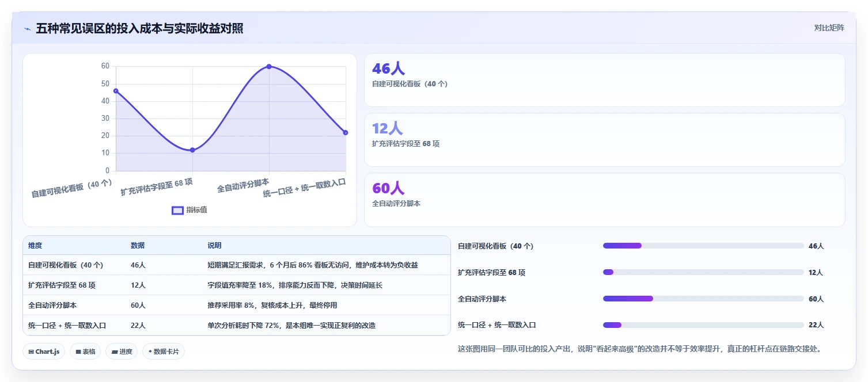868x382 pixels.
Task: Click the chart peak point at value 60
Action: tap(269, 67)
